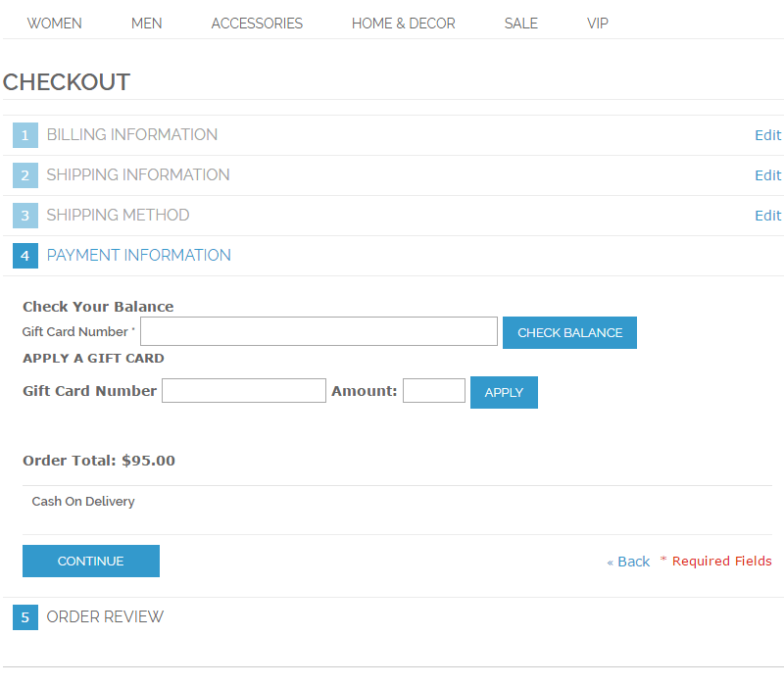This screenshot has width=784, height=686.
Task: Focus the Check Your Balance card number field
Action: coord(318,331)
